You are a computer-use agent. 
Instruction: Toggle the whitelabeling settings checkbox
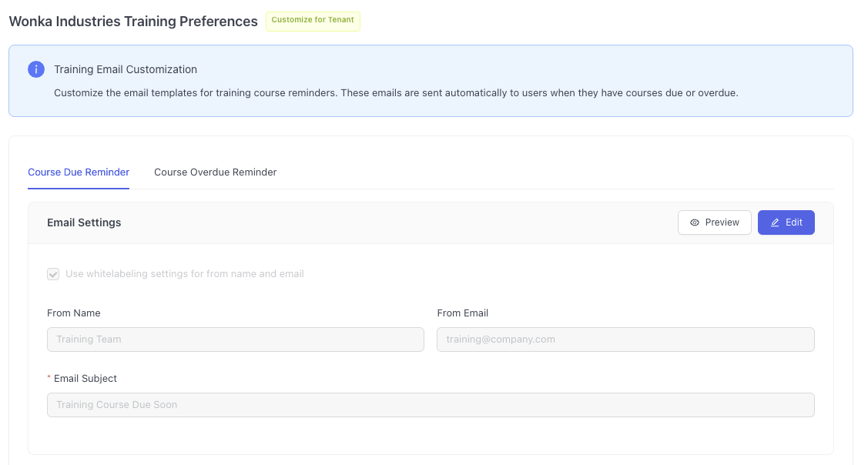53,274
